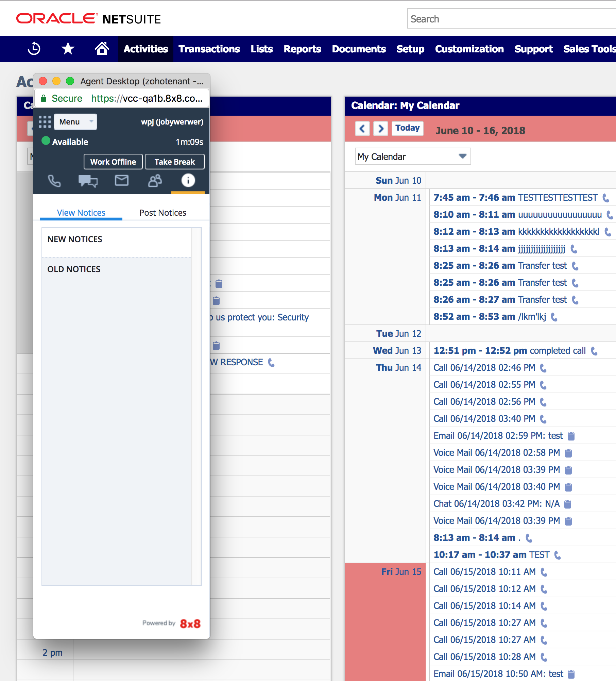Open the Agents group tab icon
Viewport: 616px width, 681px height.
tap(155, 181)
